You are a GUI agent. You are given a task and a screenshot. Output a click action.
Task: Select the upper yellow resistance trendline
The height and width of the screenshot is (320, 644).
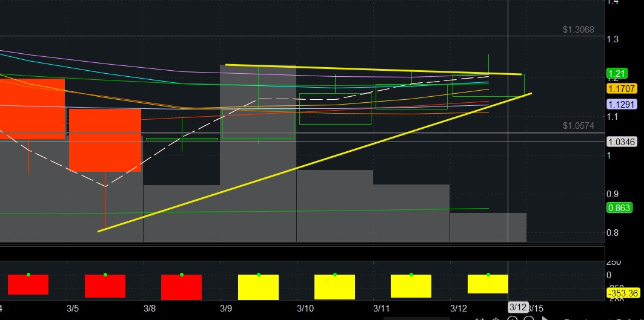[x=373, y=70]
